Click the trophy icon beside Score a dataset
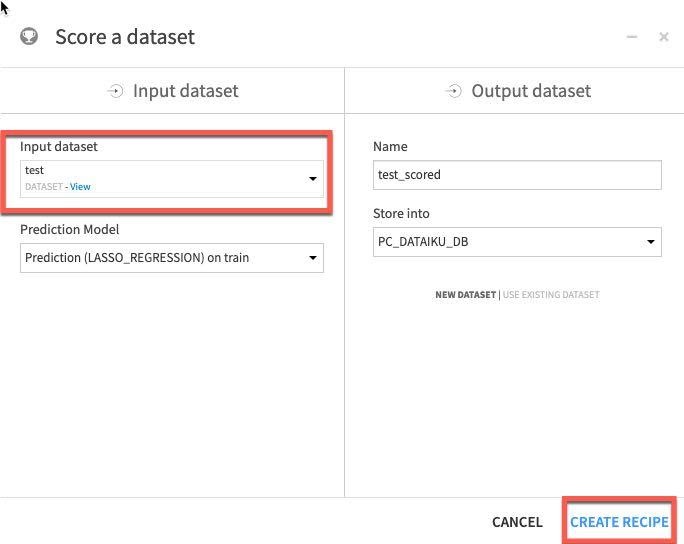Image resolution: width=684 pixels, height=544 pixels. pos(29,37)
